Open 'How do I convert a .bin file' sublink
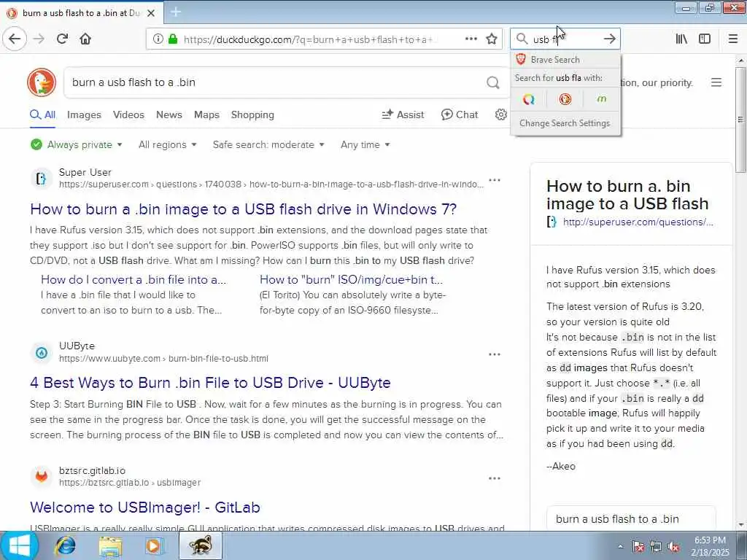This screenshot has width=747, height=560. 133,279
